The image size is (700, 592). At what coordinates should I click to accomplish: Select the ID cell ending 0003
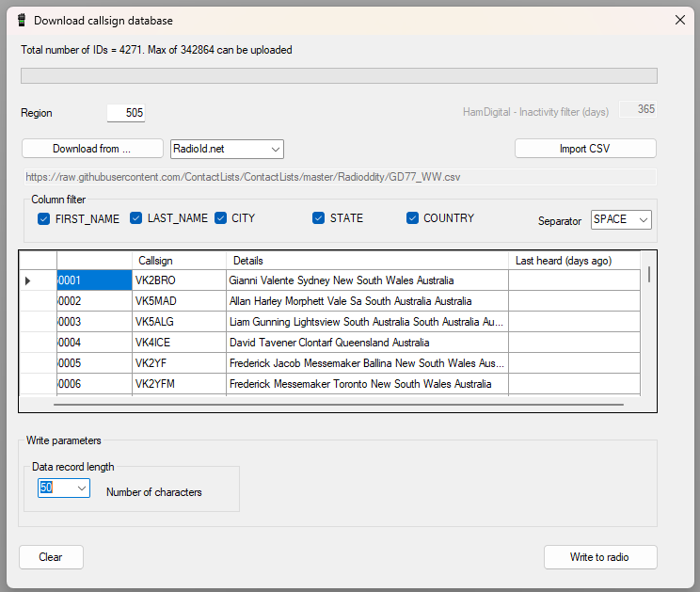coord(95,322)
